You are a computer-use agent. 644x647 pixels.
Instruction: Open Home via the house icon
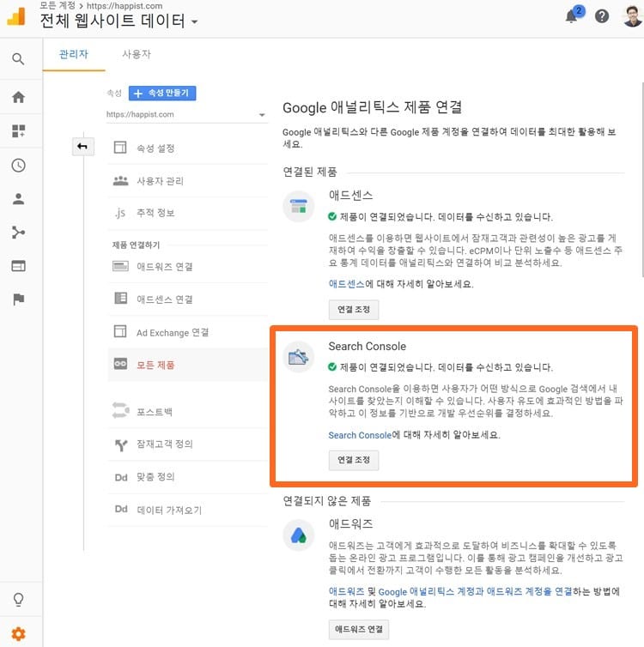pos(18,97)
